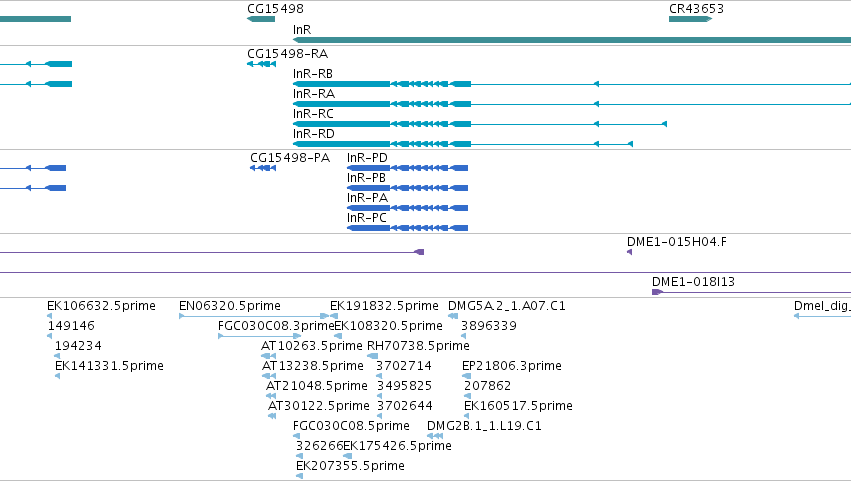Select the InR-RA transcript glyph
This screenshot has height=481, width=851.
click(x=572, y=104)
